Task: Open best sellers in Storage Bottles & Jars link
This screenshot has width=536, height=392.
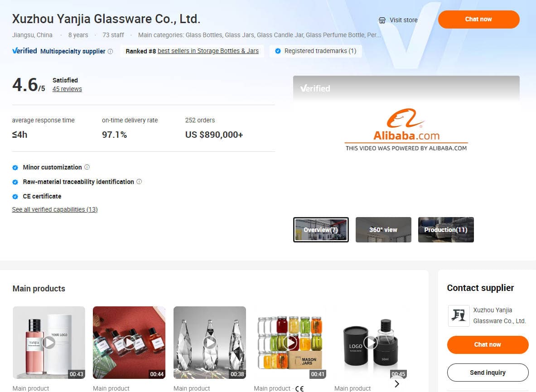Action: click(208, 51)
